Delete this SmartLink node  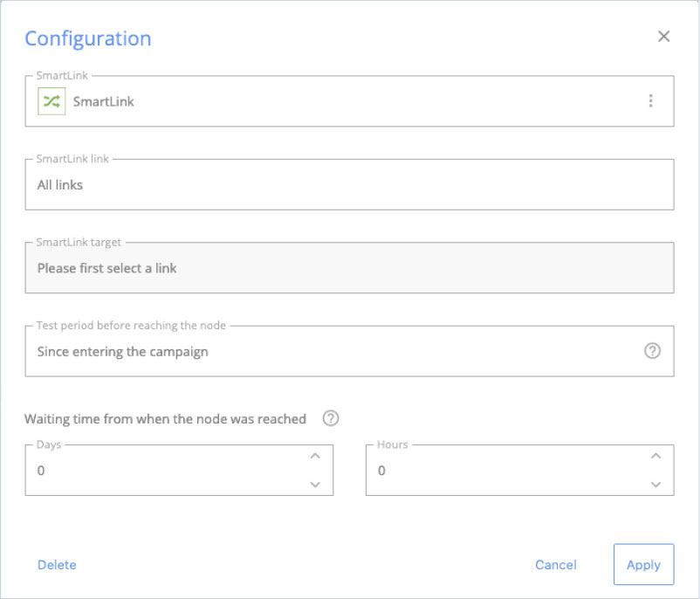tap(57, 564)
